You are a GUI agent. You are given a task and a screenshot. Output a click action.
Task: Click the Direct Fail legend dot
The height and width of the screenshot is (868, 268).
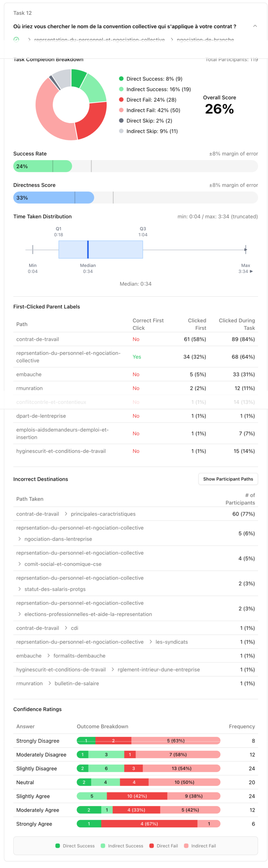point(121,100)
